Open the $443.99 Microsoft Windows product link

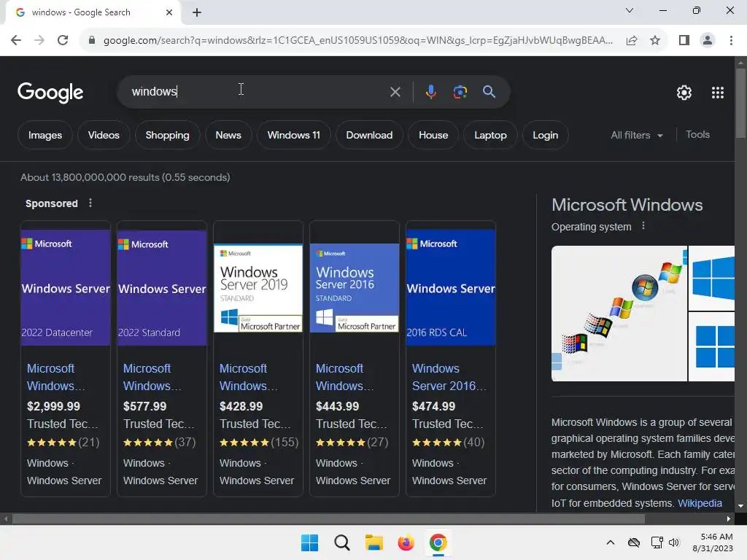(x=344, y=377)
